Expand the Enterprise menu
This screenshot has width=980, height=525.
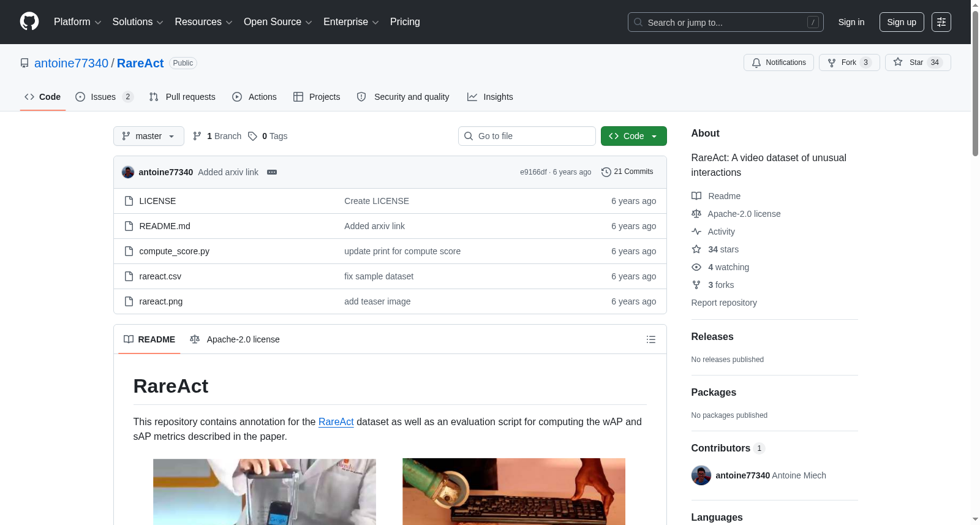(351, 22)
